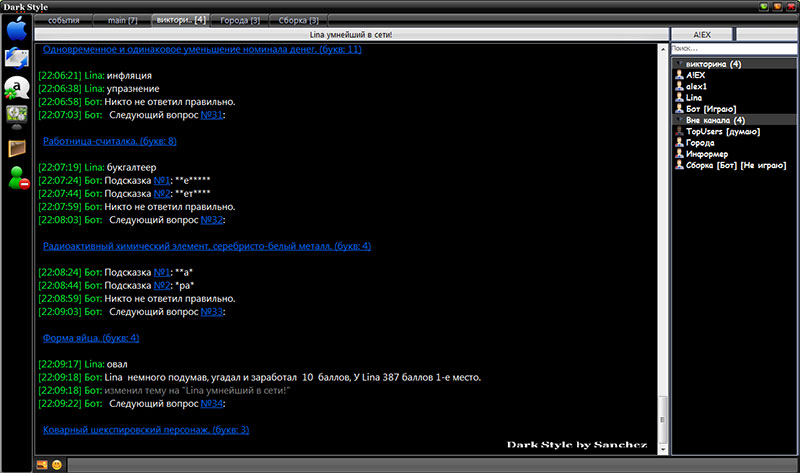Collapse the викторина (4) user group

point(679,64)
